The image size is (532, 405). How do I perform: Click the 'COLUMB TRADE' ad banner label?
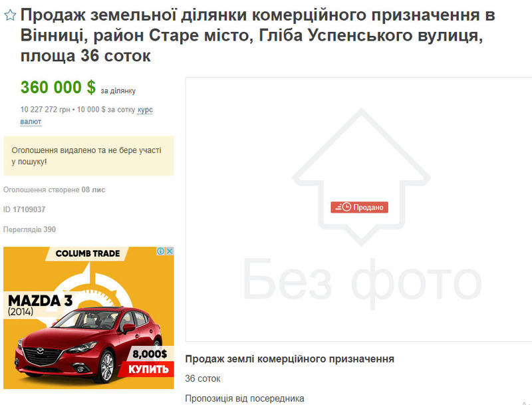click(88, 253)
